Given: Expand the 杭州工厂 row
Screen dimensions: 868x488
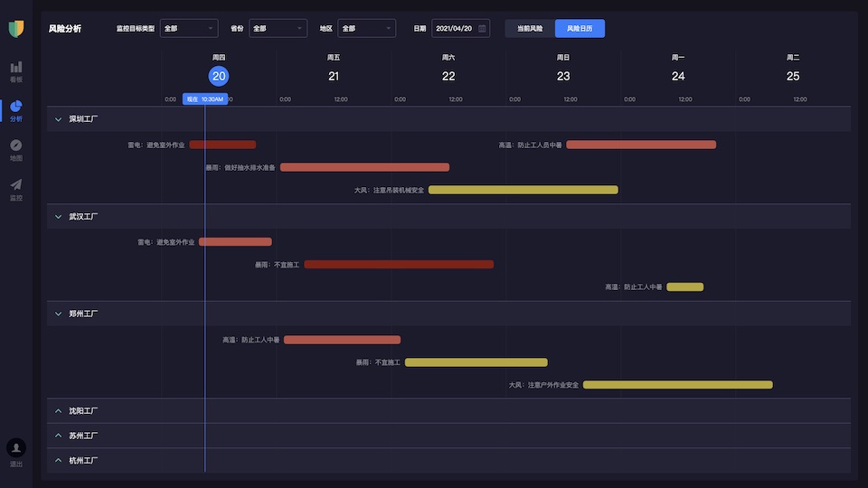Looking at the screenshot, I should click(x=59, y=461).
